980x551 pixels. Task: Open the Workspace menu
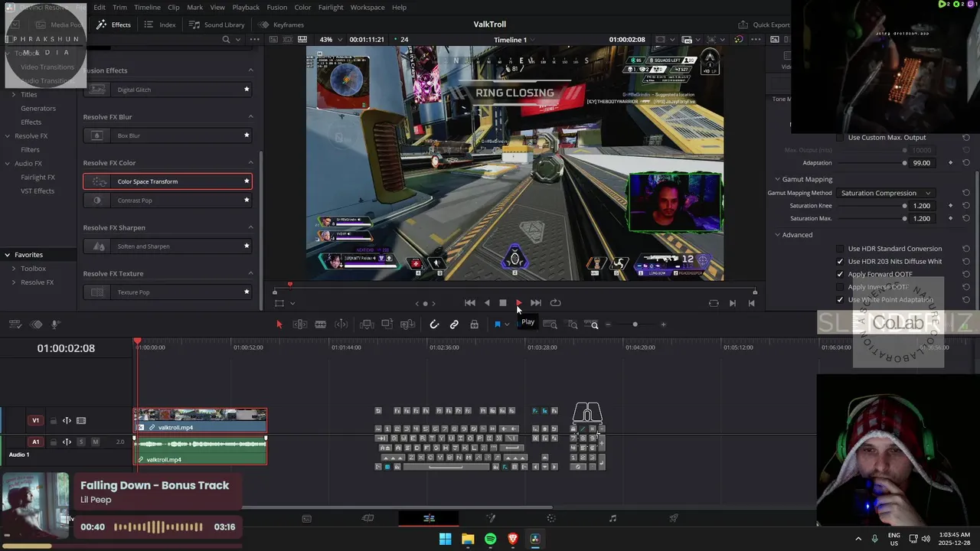pos(367,8)
